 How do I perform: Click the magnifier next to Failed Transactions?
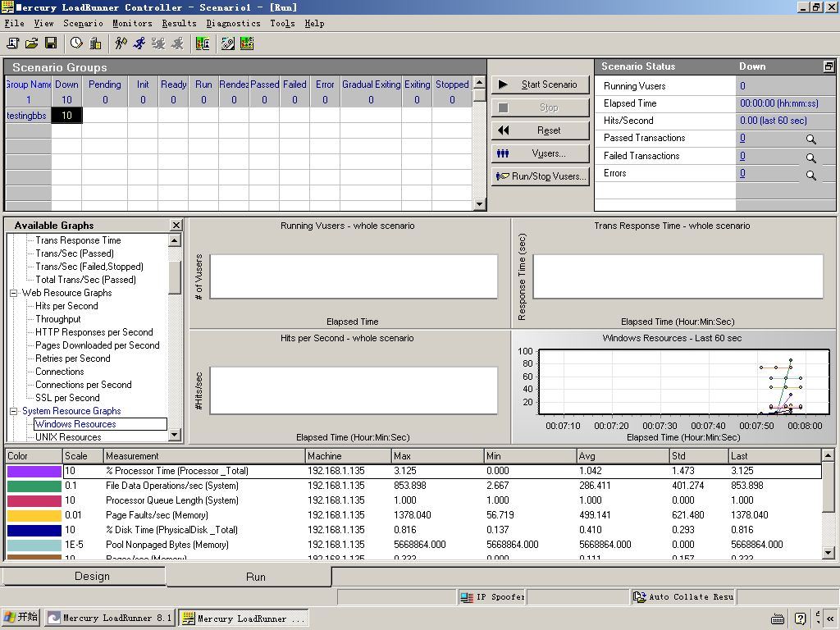[811, 157]
